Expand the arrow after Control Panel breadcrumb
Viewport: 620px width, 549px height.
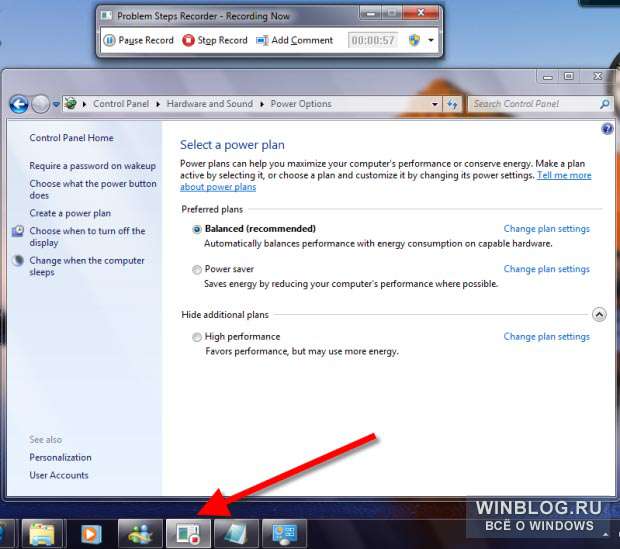click(158, 104)
